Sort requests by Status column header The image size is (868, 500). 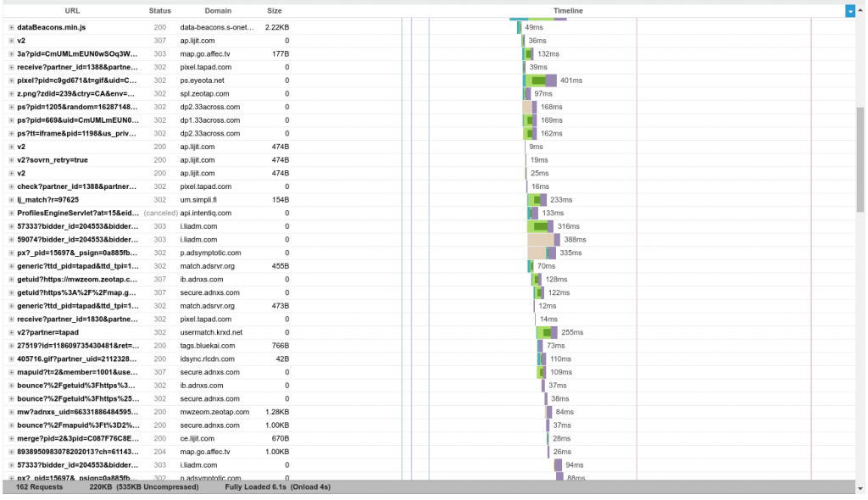point(159,11)
